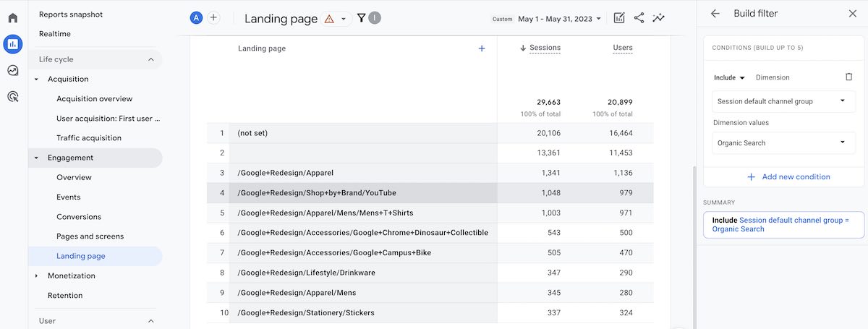Open the Advertising icon in left rail
Viewport: 868px width, 329px height.
(12, 96)
